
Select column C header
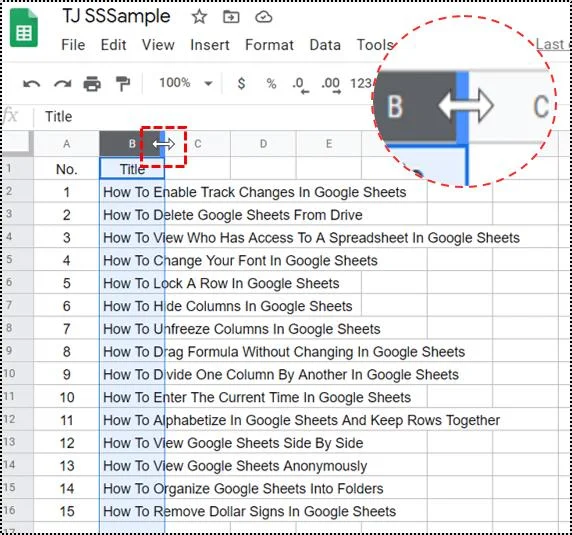click(197, 144)
